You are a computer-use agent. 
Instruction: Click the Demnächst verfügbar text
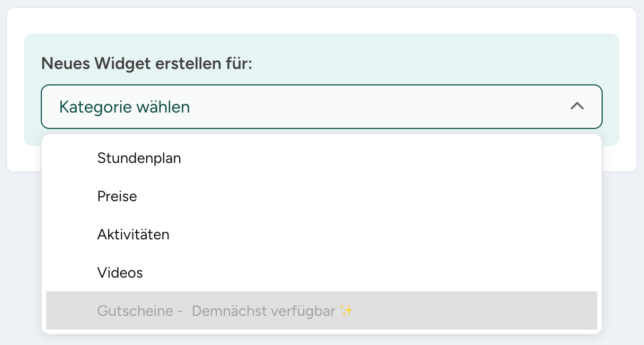tap(264, 310)
